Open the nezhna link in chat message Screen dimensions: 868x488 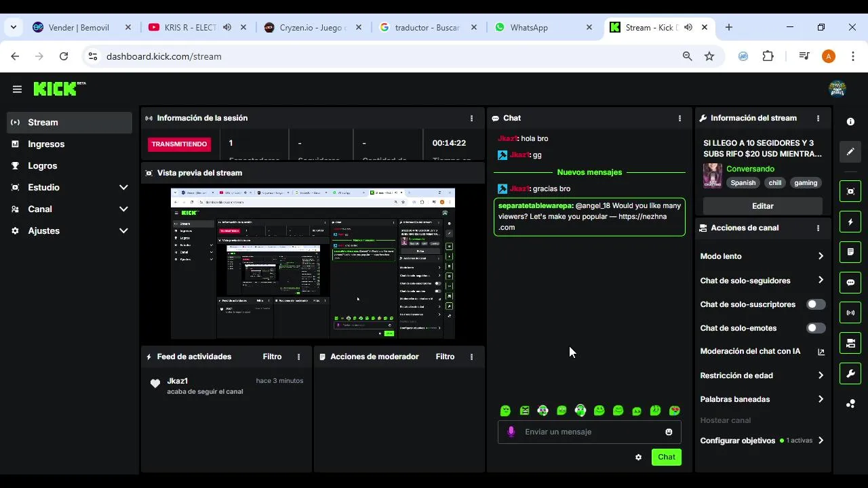tap(583, 222)
